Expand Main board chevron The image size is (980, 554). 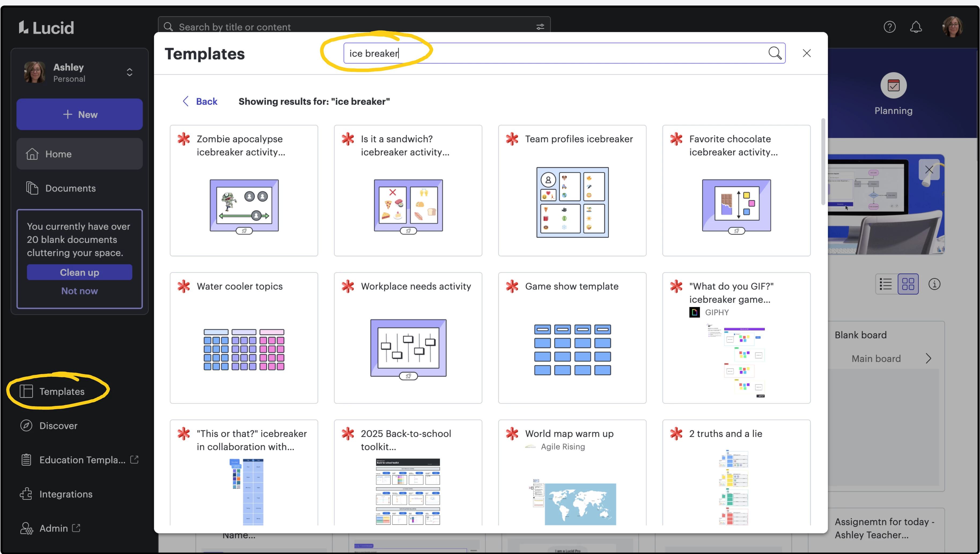tap(928, 359)
